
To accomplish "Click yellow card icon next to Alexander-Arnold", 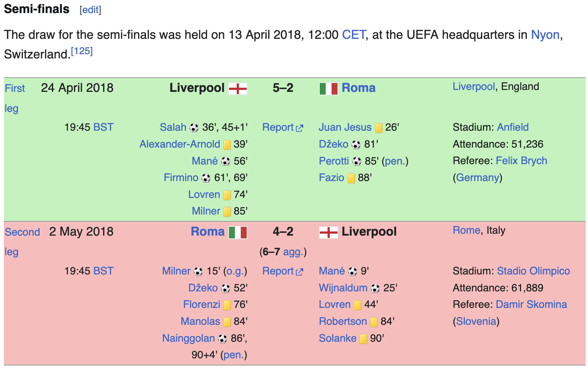I will point(227,145).
